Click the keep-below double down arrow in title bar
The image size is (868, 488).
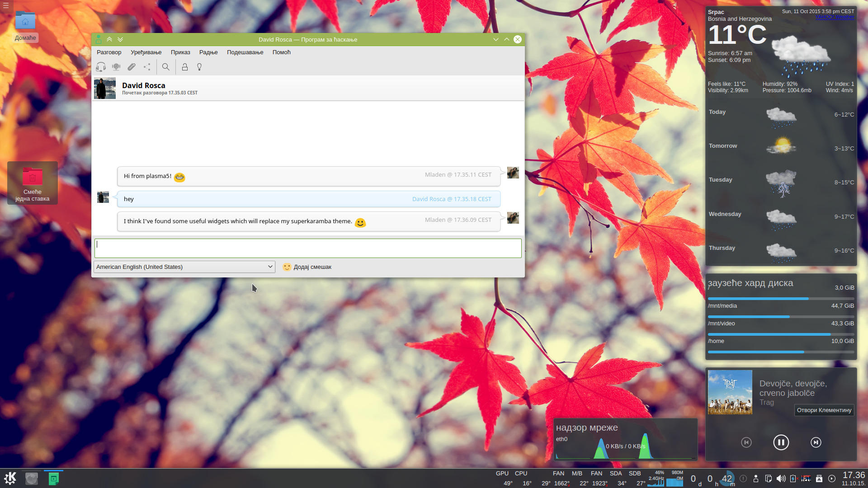click(120, 39)
